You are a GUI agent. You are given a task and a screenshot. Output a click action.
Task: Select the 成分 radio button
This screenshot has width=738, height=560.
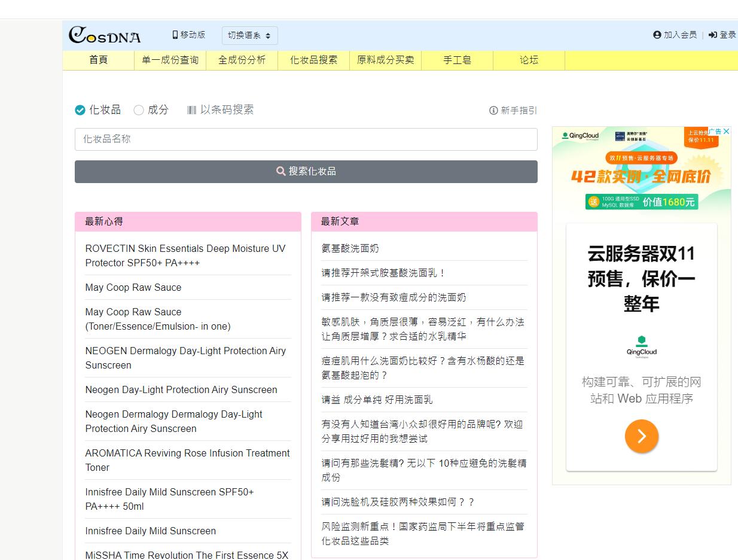pyautogui.click(x=139, y=110)
